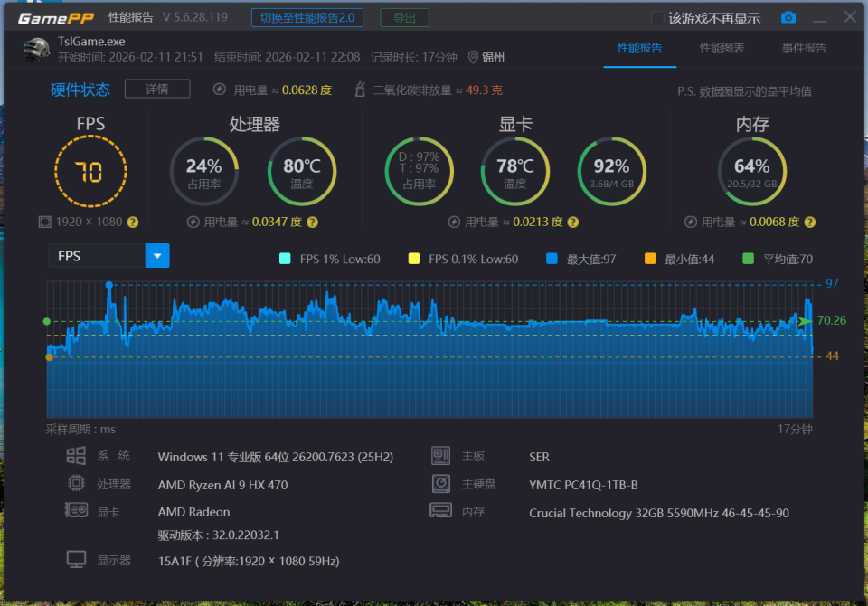Click the FPS 70 gauge
The image size is (868, 606).
click(90, 172)
